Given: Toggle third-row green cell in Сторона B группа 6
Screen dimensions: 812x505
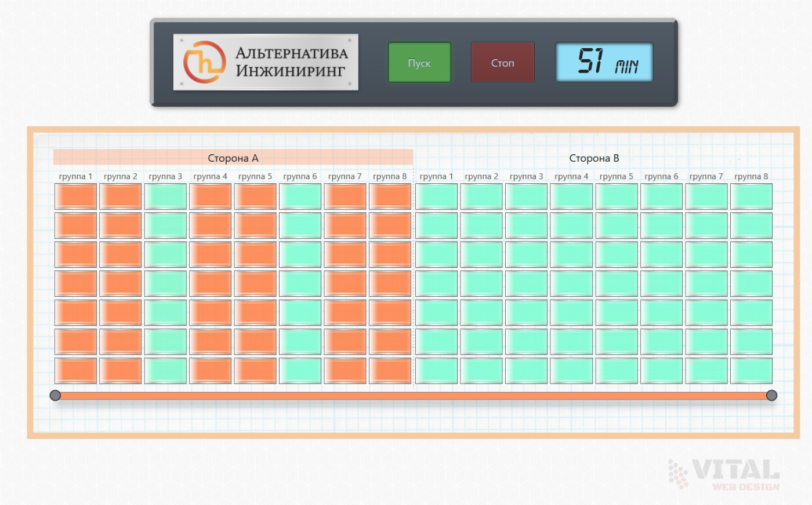Looking at the screenshot, I should pos(661,255).
